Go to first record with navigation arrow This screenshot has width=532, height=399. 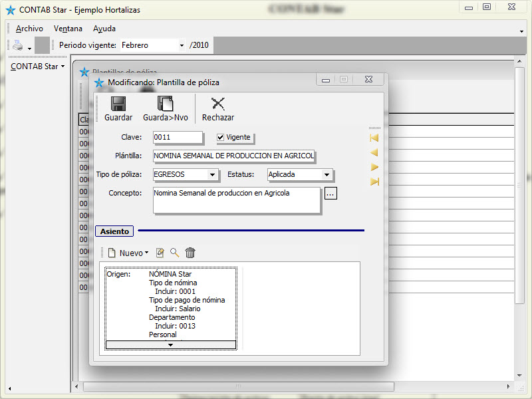pos(374,138)
